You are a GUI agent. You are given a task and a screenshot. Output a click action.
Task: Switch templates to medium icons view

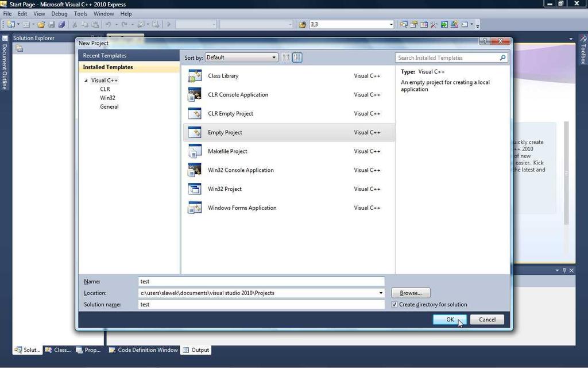coord(297,57)
